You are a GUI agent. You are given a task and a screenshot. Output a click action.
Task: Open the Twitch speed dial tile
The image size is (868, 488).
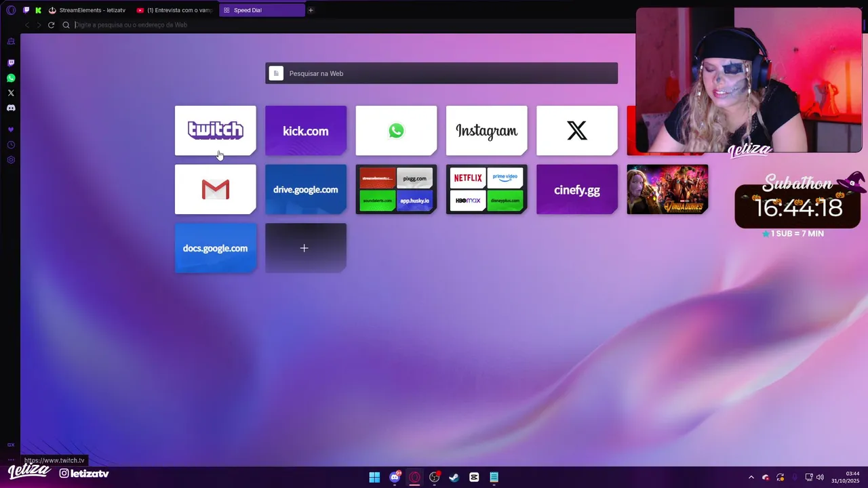[x=216, y=130]
